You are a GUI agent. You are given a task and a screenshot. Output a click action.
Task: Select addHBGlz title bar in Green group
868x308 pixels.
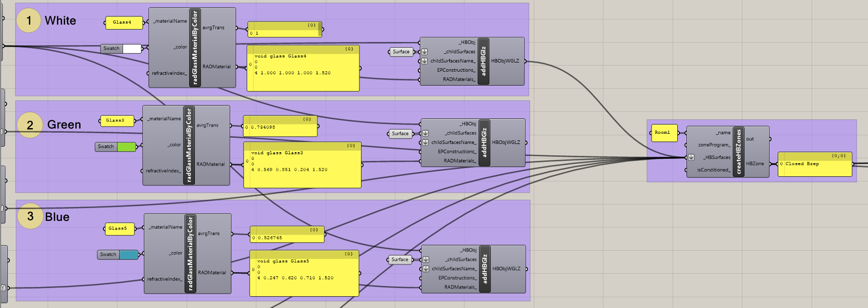(x=485, y=142)
